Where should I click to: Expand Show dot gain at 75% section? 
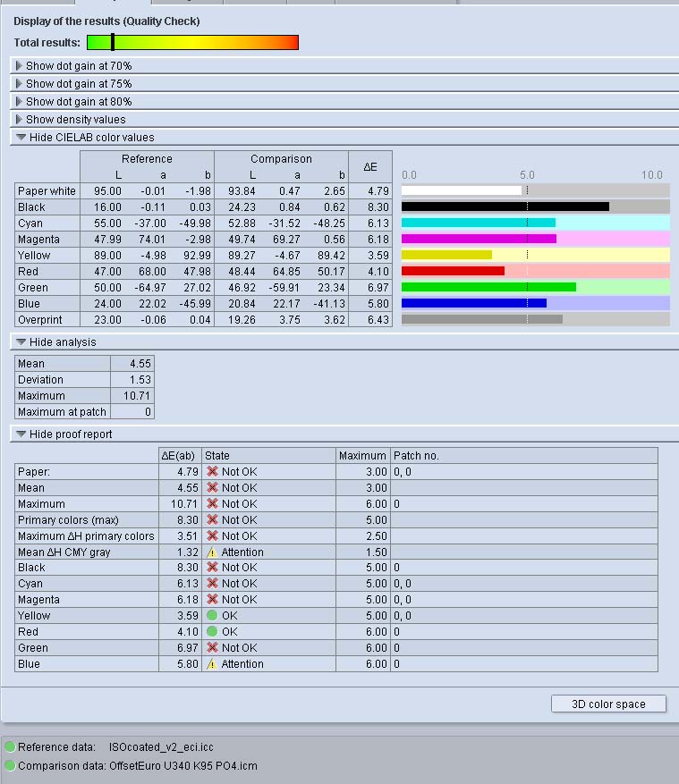point(79,84)
